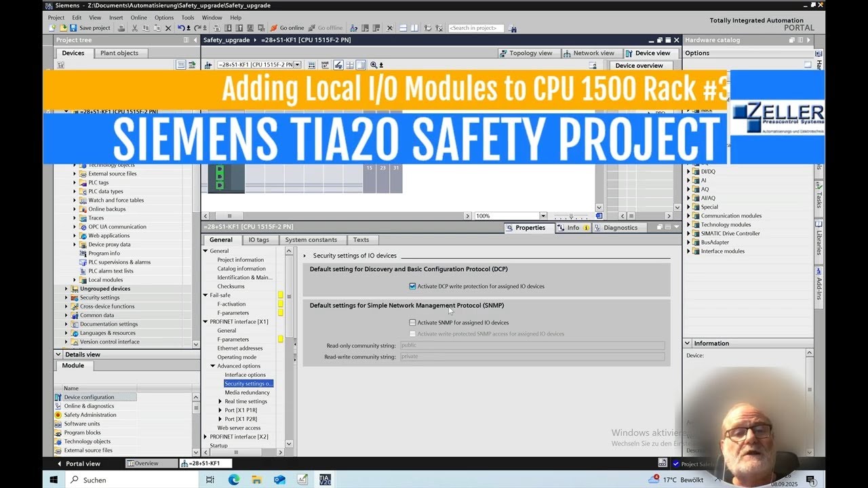Switch to the IO tags tab

(258, 240)
